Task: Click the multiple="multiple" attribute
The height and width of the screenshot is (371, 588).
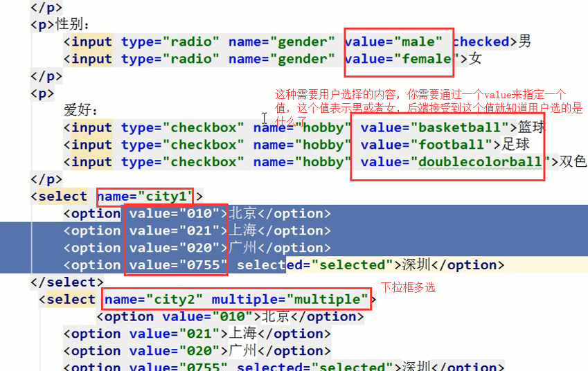Action: (x=290, y=300)
